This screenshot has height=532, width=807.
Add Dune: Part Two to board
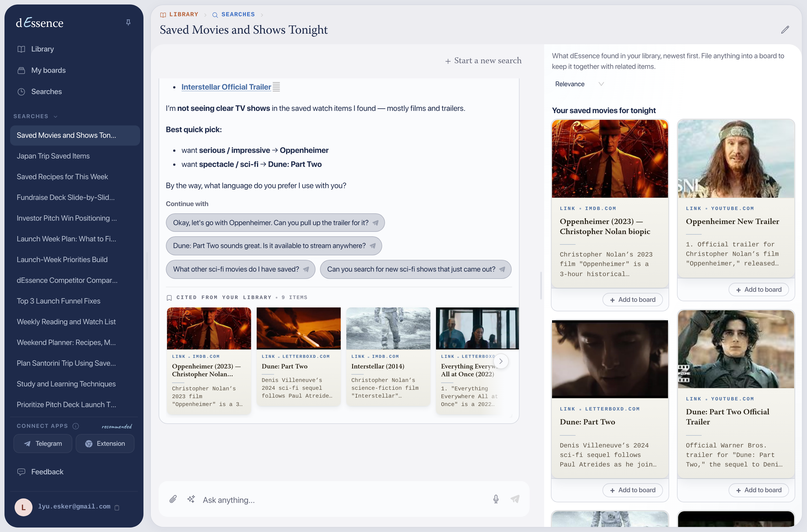tap(632, 490)
